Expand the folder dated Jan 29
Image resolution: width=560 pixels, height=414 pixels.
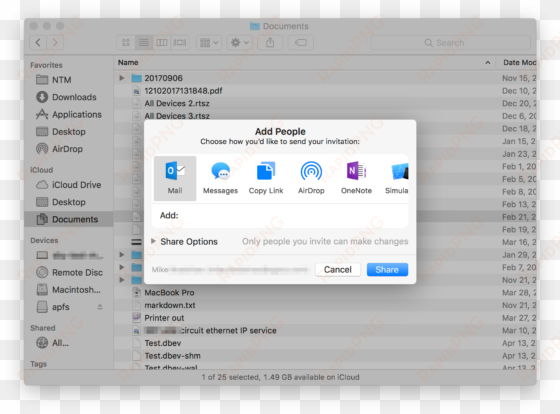pyautogui.click(x=122, y=255)
